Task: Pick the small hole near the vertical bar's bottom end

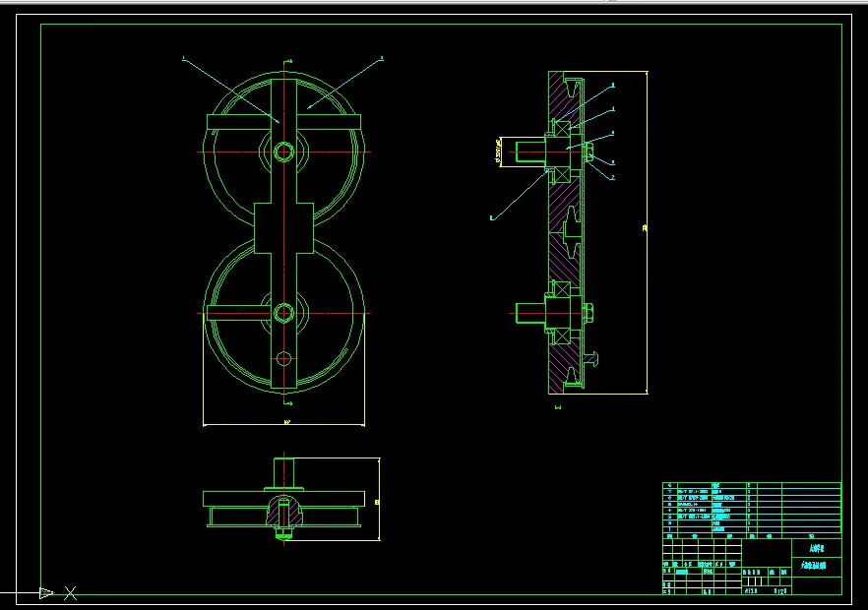Action: coord(284,359)
